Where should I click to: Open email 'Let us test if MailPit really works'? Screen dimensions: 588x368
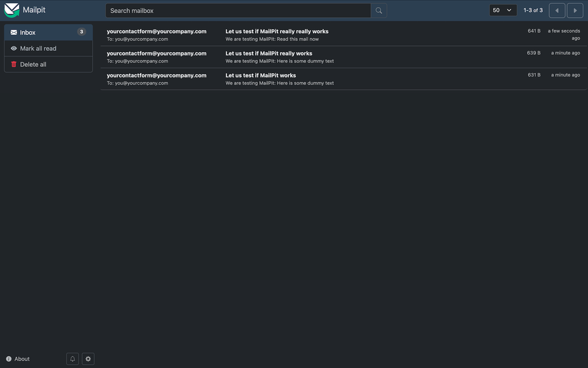pos(269,53)
